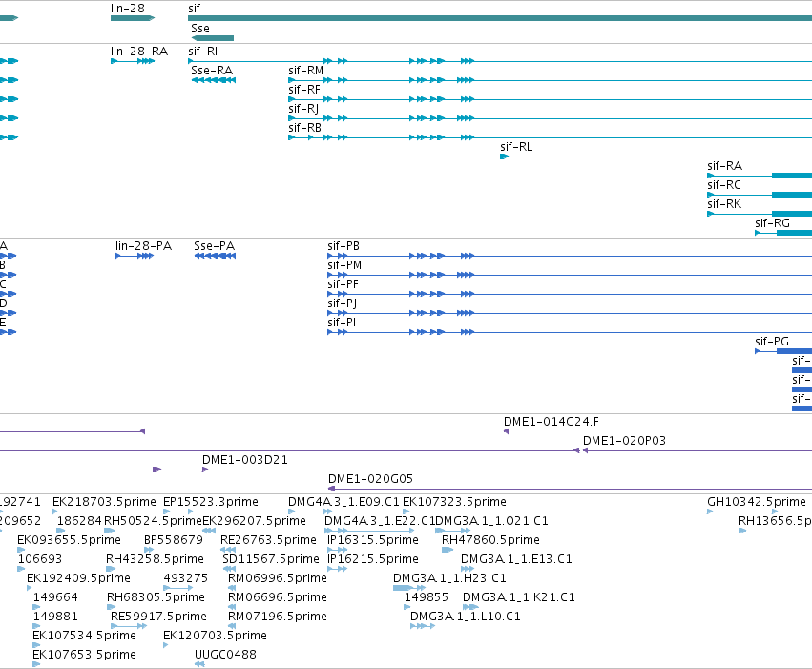Click the sif-PJ protein label
Screen dimensions: 812x669
coord(342,303)
